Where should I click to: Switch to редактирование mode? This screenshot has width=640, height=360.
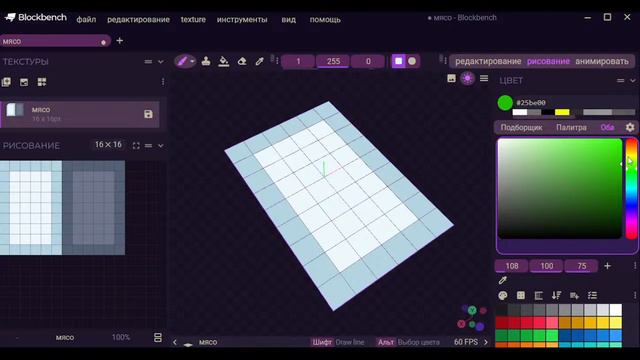pos(488,61)
